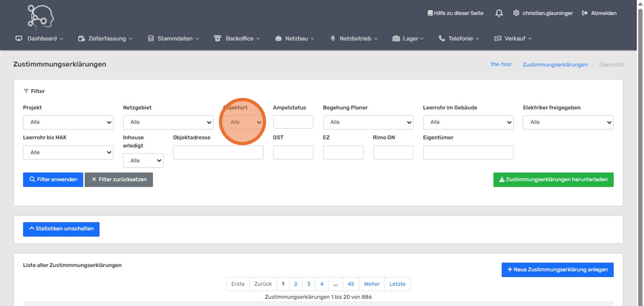The image size is (644, 306).
Task: Open the notifications bell
Action: point(498,13)
